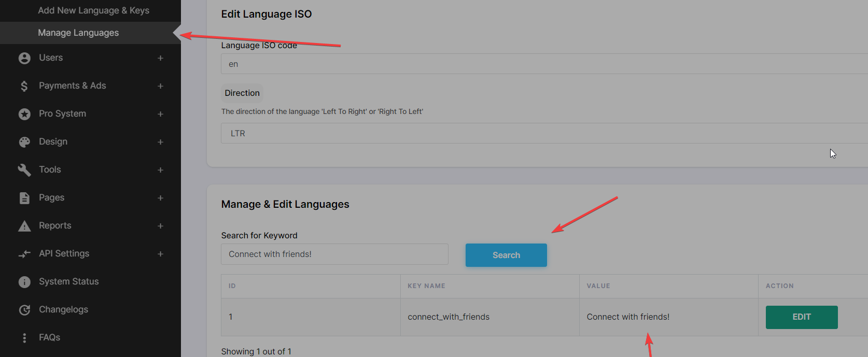The image size is (868, 357).
Task: Click the Changelogs refresh icon
Action: [x=24, y=310]
